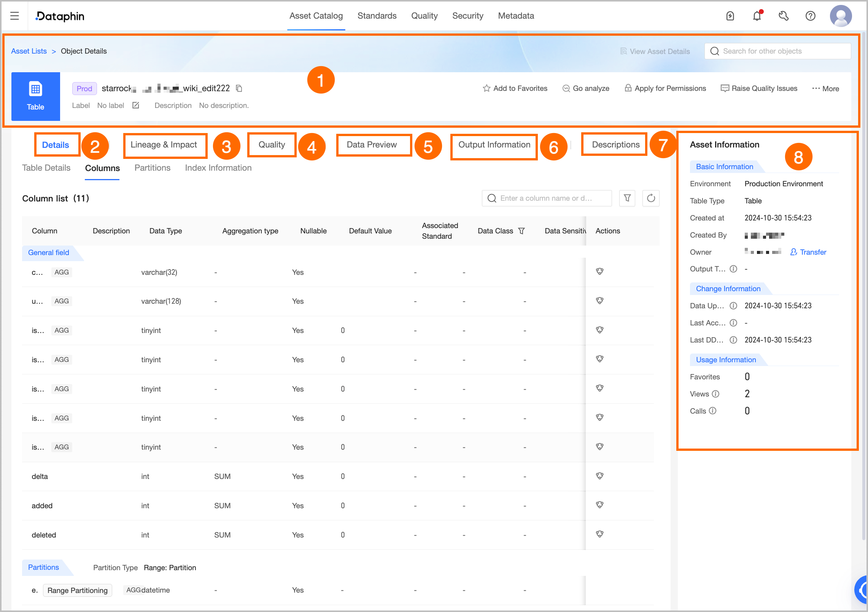Image resolution: width=868 pixels, height=612 pixels.
Task: Click the column list filter funnel button
Action: (627, 198)
